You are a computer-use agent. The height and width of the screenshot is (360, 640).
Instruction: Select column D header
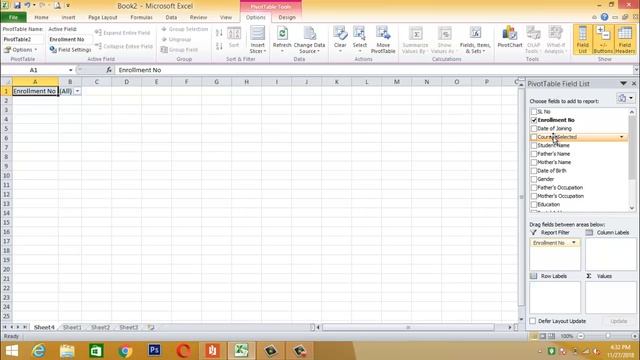[127, 82]
